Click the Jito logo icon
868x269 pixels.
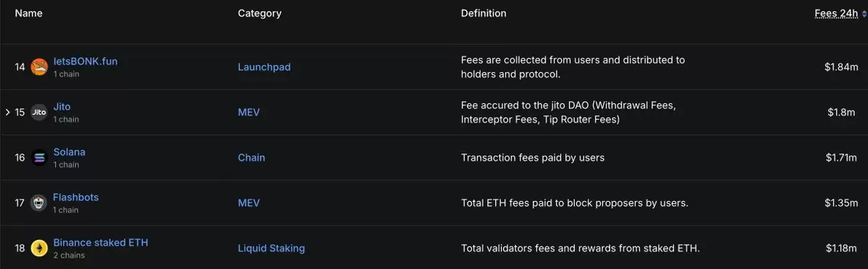[x=39, y=112]
